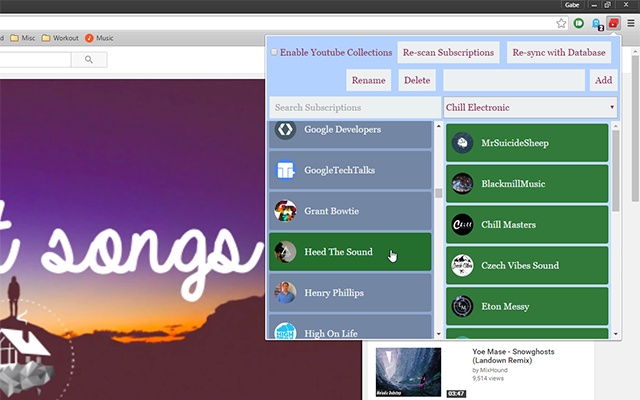Select Czech Vibes Sound in collection list
This screenshot has width=640, height=400.
(x=520, y=265)
